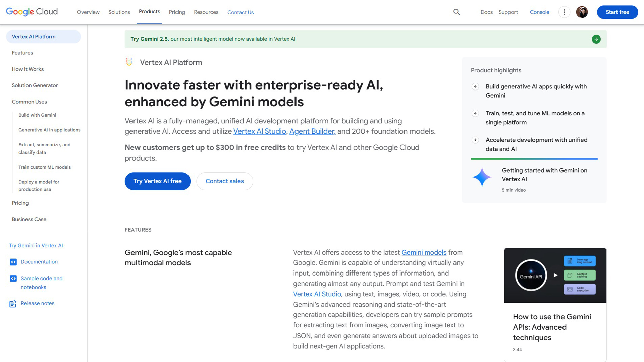The width and height of the screenshot is (644, 362).
Task: Click 'Build generative AI apps quickly' highlight text
Action: 536,91
